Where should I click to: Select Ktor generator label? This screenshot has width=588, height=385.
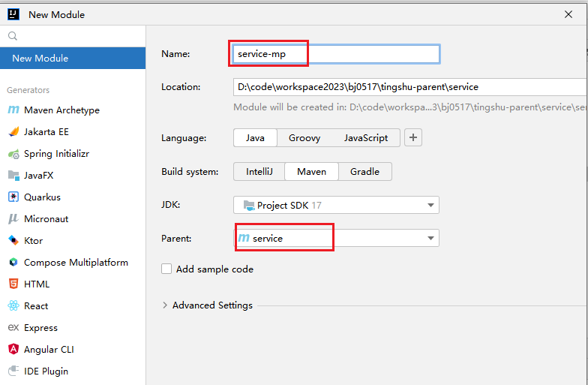click(33, 240)
